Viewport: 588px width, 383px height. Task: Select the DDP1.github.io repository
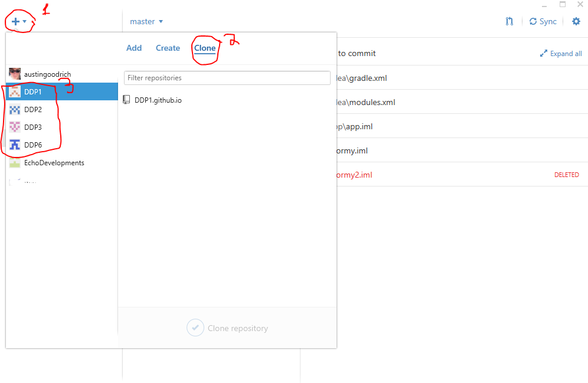(x=158, y=100)
